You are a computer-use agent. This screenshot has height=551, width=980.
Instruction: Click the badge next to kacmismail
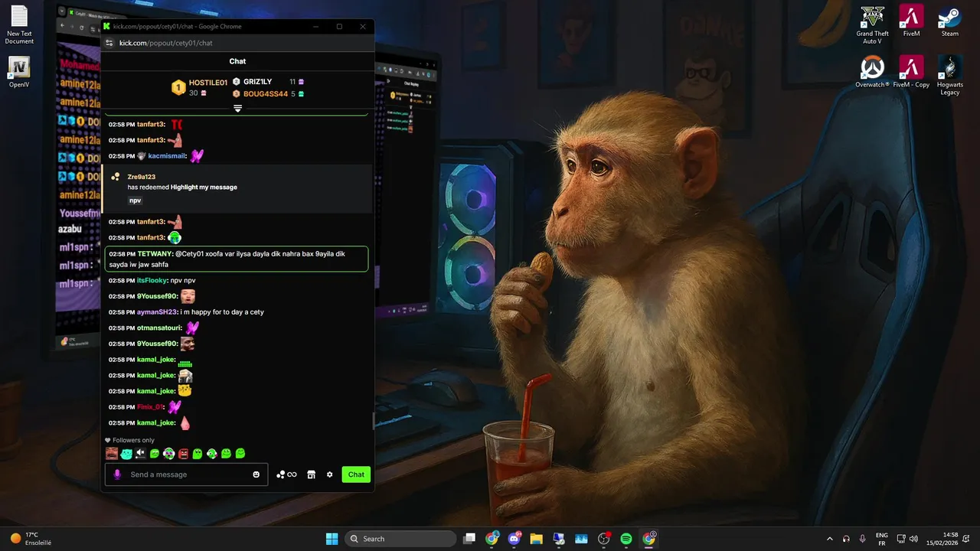pyautogui.click(x=141, y=156)
